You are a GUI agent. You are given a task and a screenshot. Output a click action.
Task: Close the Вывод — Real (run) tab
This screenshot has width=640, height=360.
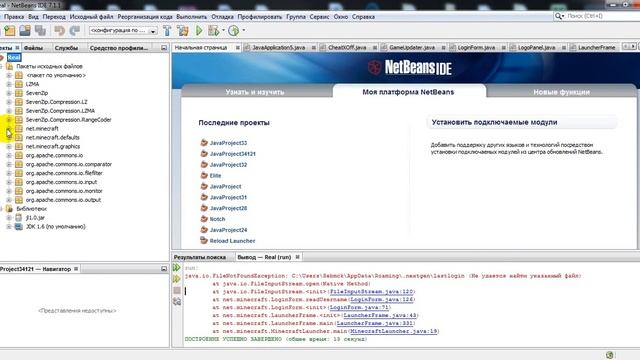[x=298, y=257]
